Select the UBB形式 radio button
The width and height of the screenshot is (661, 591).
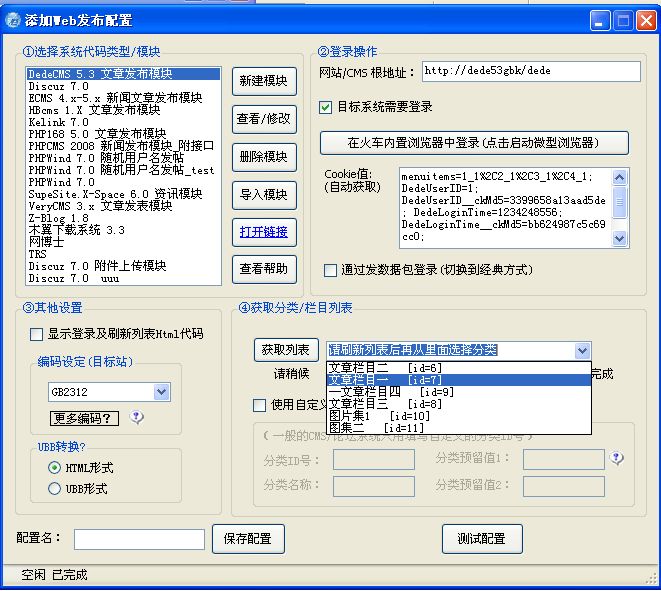tap(55, 489)
